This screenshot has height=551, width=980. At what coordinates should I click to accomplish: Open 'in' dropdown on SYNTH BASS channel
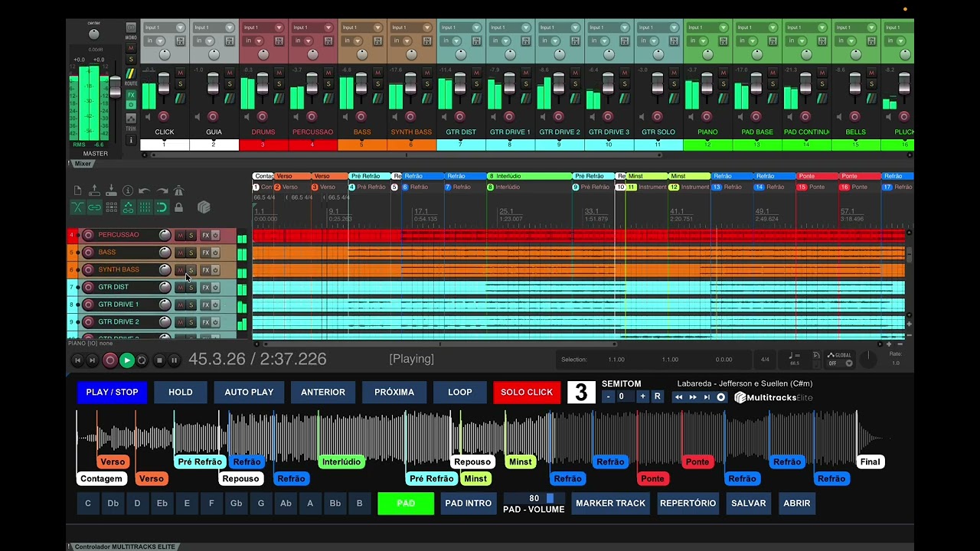point(402,41)
